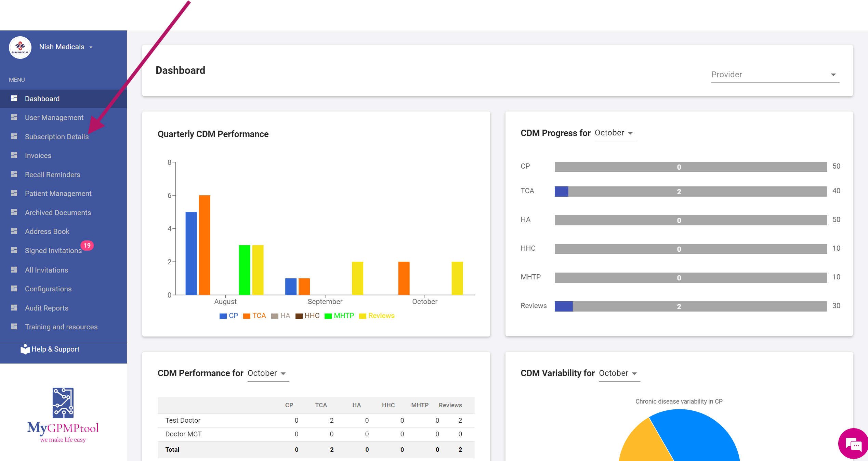868x461 pixels.
Task: Open Dashboard menu item
Action: [x=63, y=99]
